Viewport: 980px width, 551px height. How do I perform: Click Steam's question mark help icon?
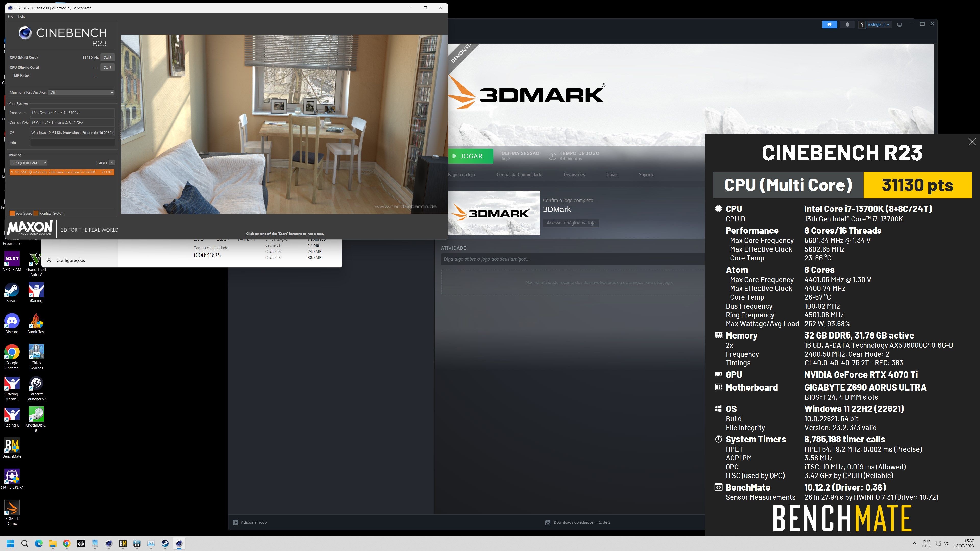pos(862,24)
